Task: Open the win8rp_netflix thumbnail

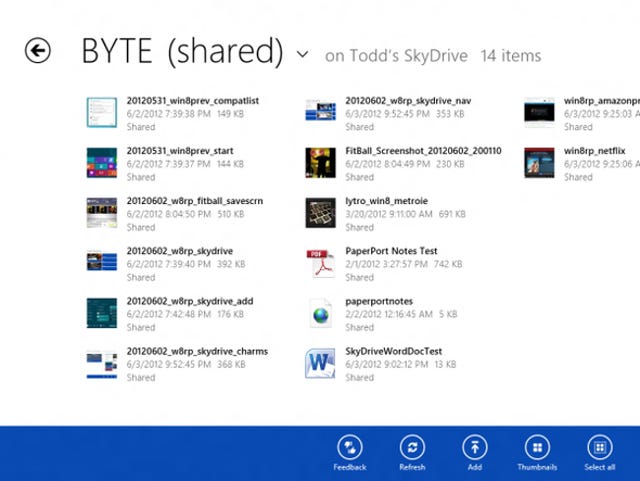Action: 539,163
